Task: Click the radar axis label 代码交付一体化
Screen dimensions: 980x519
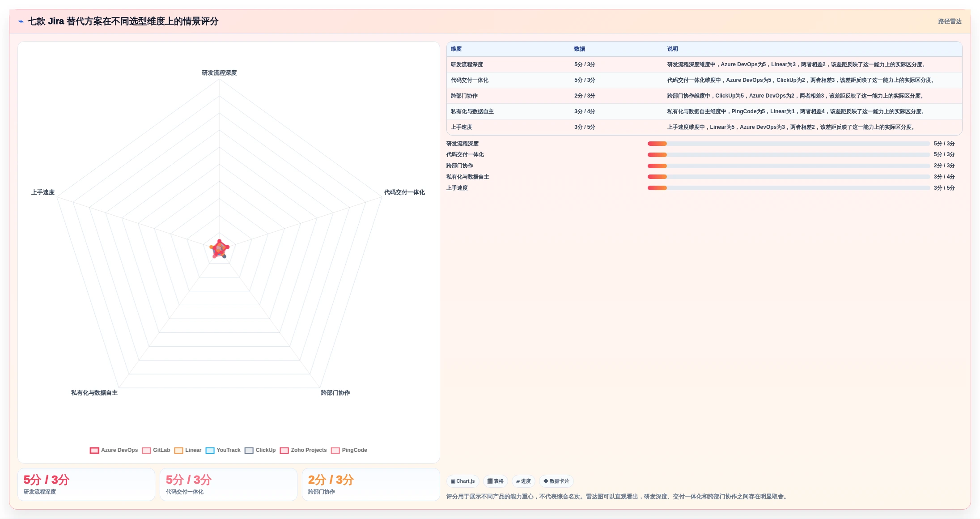Action: [x=404, y=192]
